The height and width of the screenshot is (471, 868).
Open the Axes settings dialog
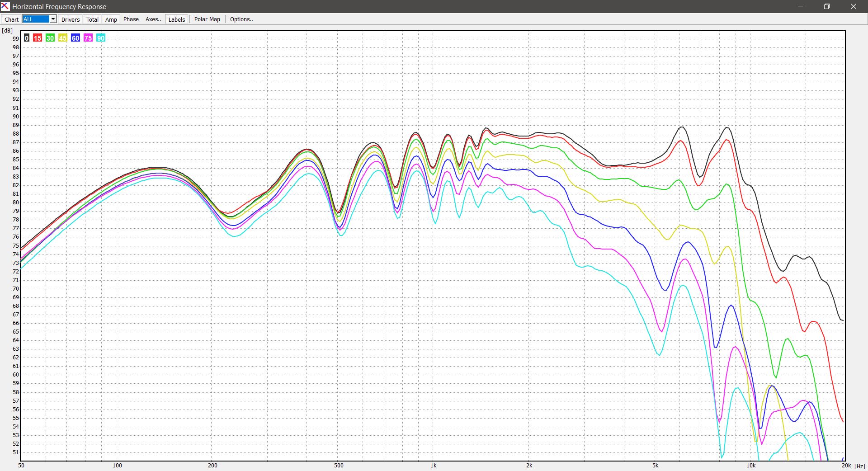click(x=153, y=19)
